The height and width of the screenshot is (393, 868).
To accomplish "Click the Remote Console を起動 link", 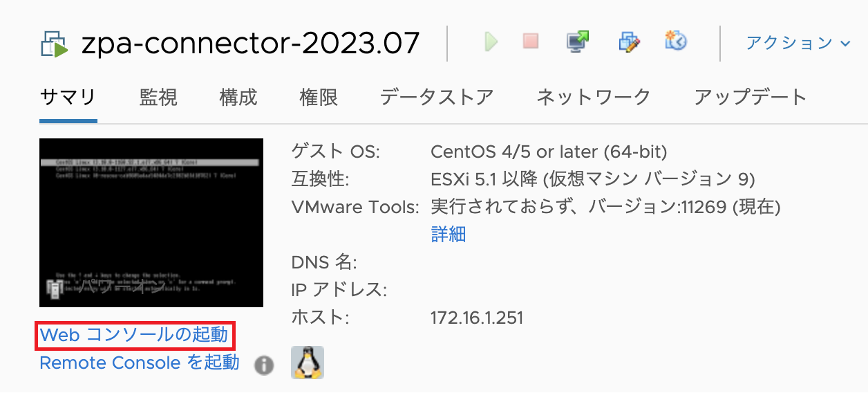I will 140,363.
